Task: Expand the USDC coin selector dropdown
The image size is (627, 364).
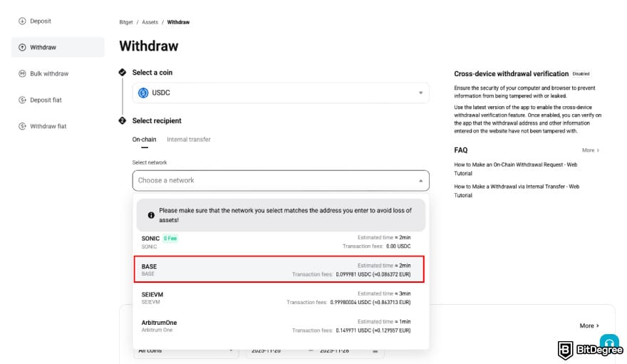Action: tap(281, 93)
